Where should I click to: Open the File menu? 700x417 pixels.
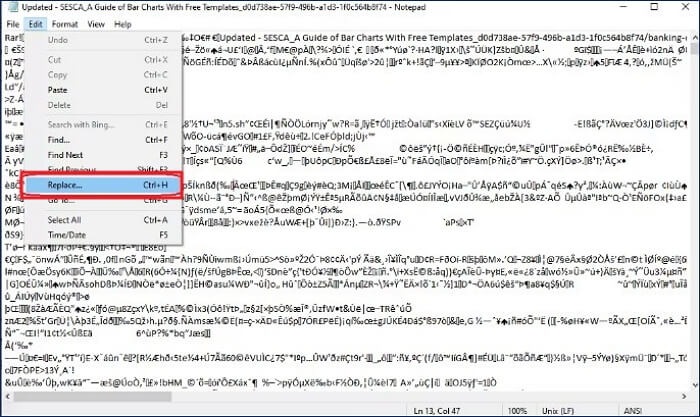pyautogui.click(x=12, y=24)
